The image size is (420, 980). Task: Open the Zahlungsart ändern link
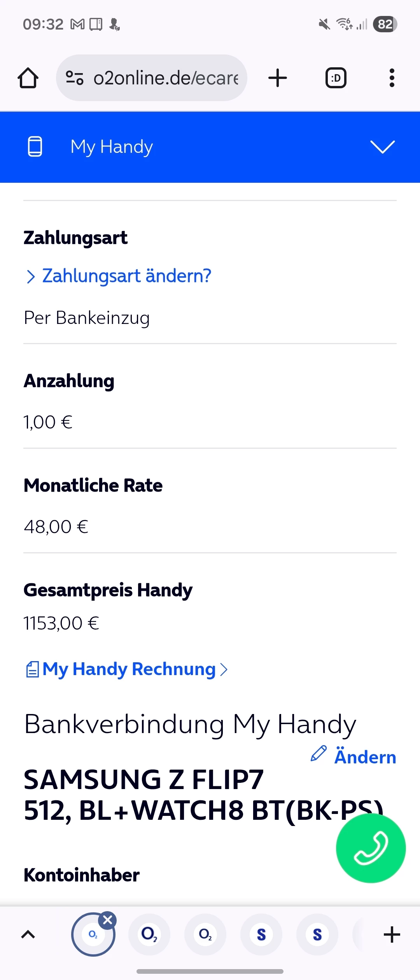[126, 276]
